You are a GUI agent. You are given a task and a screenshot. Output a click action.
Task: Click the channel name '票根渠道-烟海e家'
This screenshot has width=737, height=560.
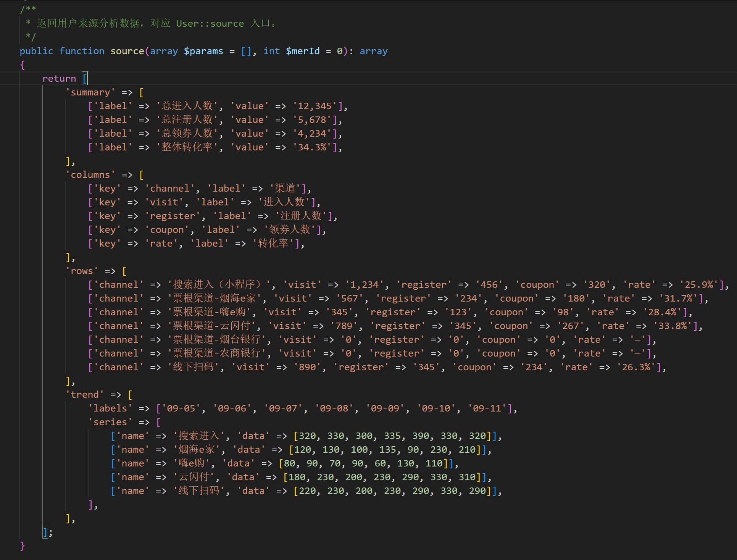[214, 299]
